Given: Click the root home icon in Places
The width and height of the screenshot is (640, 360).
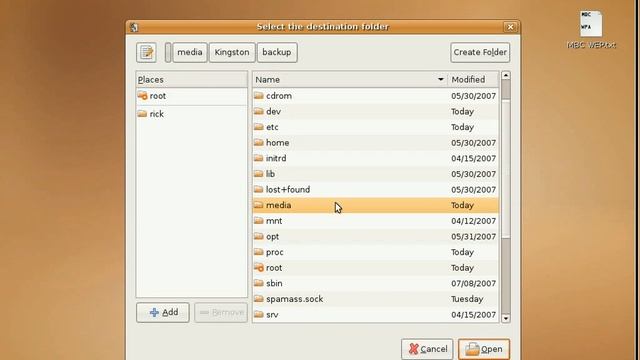Looking at the screenshot, I should click(142, 96).
